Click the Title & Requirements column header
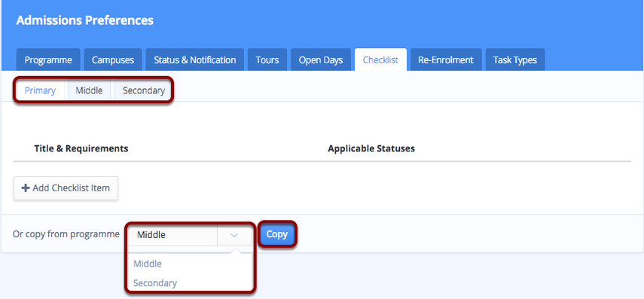 coord(81,148)
